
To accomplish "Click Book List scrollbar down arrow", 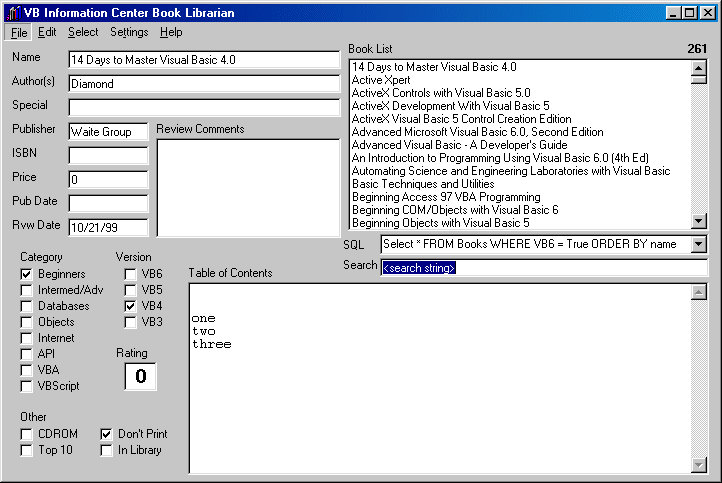I will click(x=699, y=221).
